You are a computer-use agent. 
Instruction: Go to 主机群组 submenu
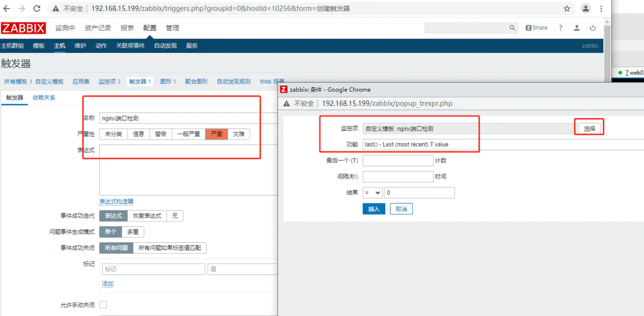[x=12, y=46]
